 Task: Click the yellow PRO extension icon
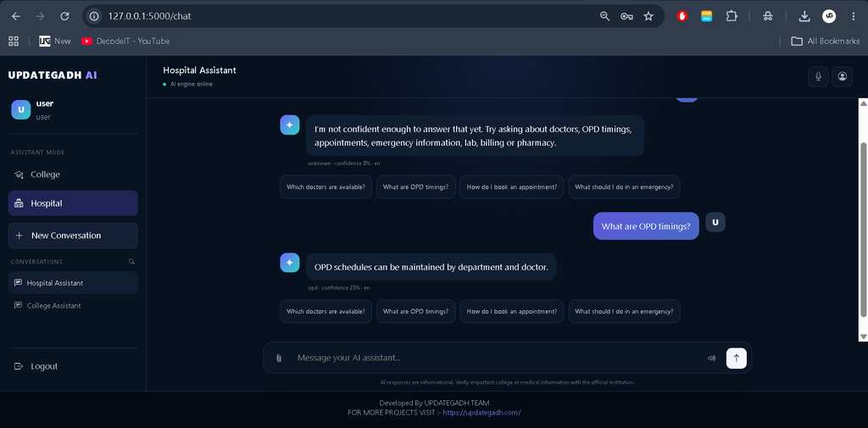pyautogui.click(x=706, y=16)
